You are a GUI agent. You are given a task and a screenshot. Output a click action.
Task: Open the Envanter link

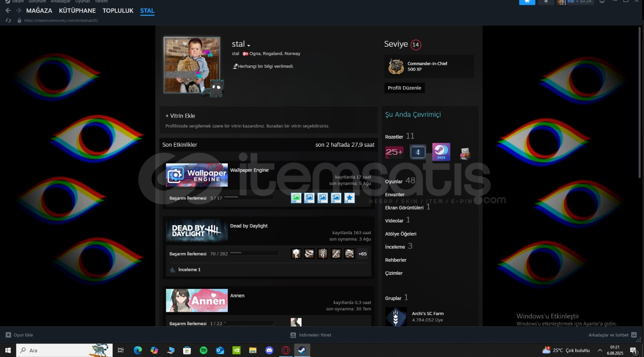pos(395,195)
